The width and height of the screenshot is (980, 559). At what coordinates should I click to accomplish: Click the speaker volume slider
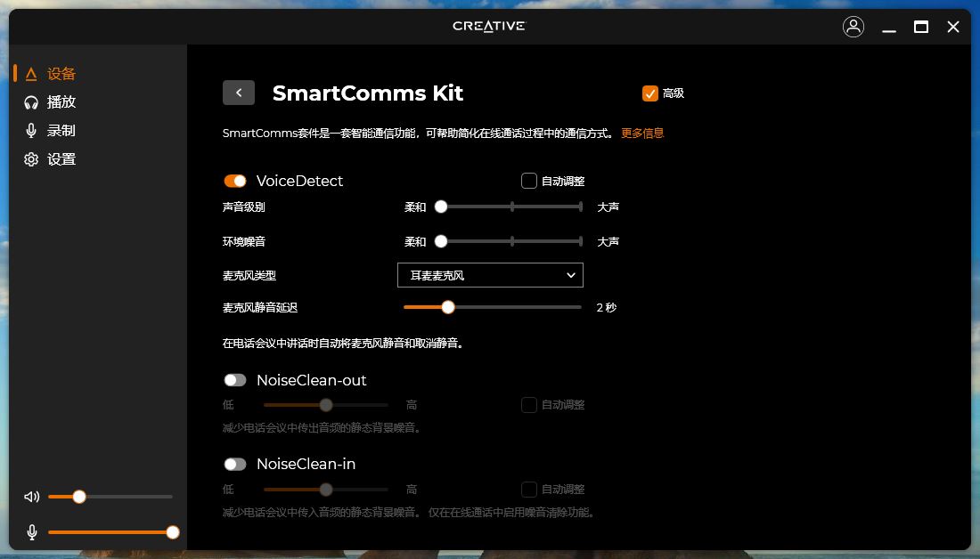pyautogui.click(x=110, y=497)
